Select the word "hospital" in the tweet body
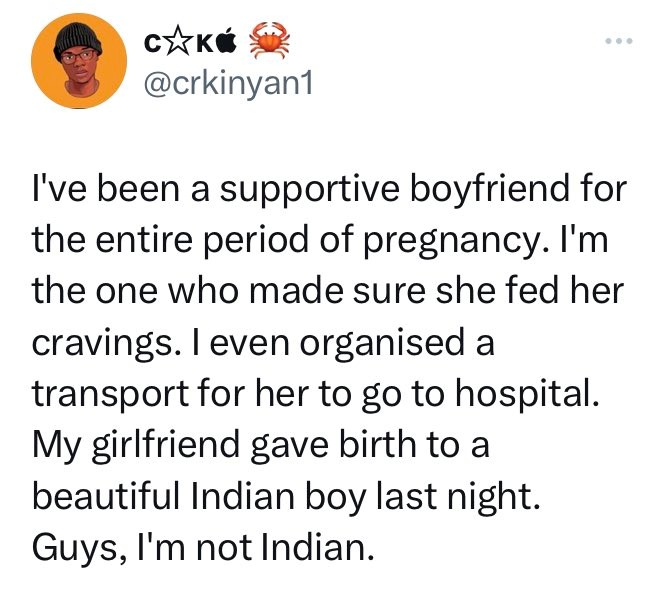 [x=528, y=396]
